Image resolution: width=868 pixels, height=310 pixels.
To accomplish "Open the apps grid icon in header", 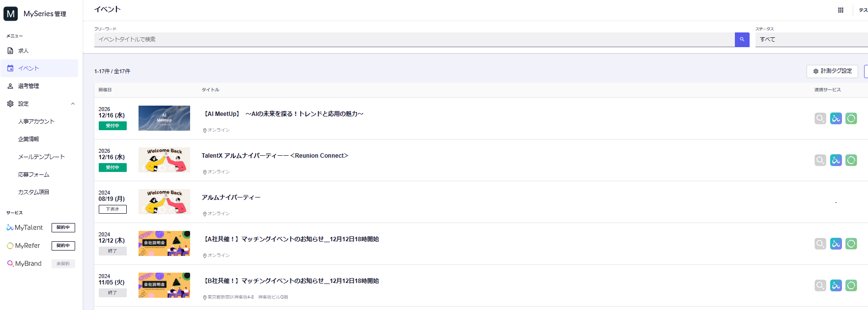I will point(840,10).
